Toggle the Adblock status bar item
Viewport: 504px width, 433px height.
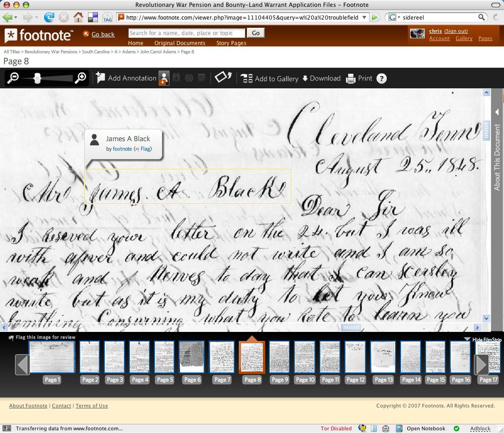click(480, 428)
